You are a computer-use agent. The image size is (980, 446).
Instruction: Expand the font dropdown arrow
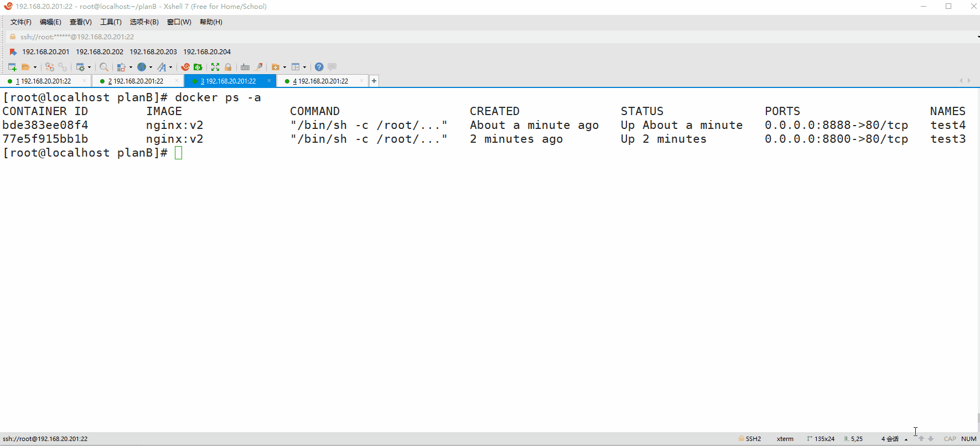click(170, 68)
